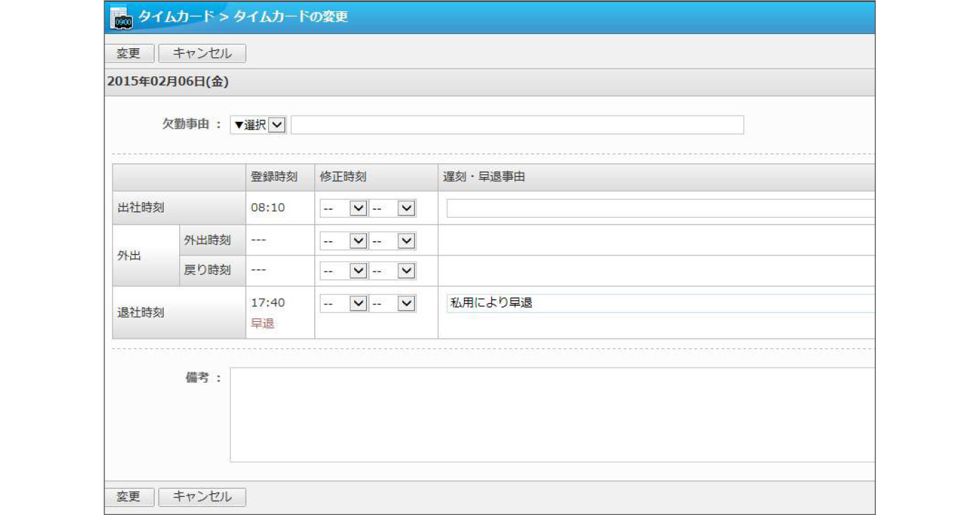Click the top 変更 button
The width and height of the screenshot is (980, 515).
point(129,53)
